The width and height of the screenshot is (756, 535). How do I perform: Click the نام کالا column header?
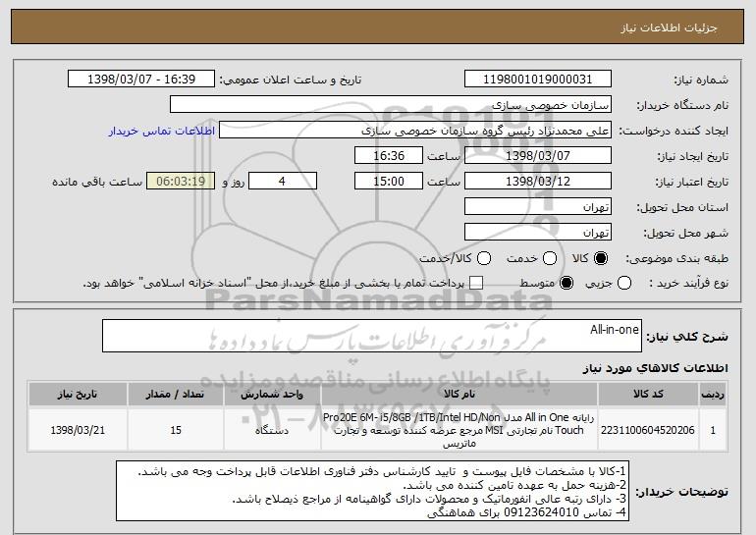pyautogui.click(x=459, y=395)
